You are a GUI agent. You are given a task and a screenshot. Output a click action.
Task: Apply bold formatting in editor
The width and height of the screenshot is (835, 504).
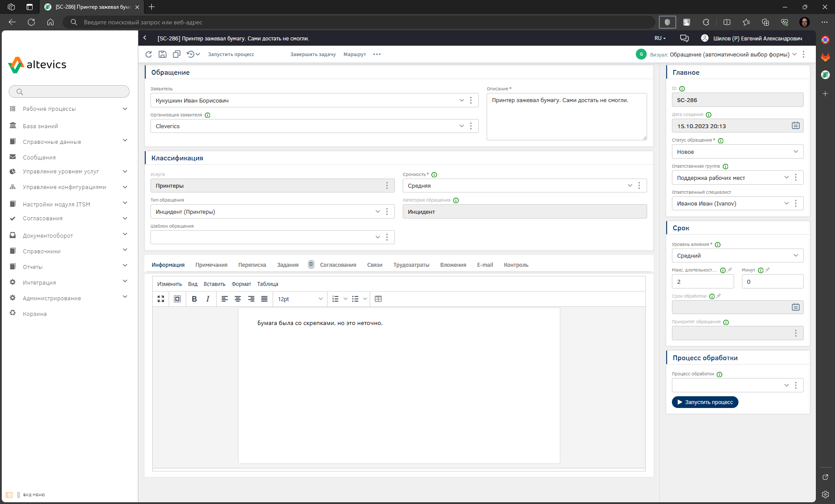coord(194,299)
